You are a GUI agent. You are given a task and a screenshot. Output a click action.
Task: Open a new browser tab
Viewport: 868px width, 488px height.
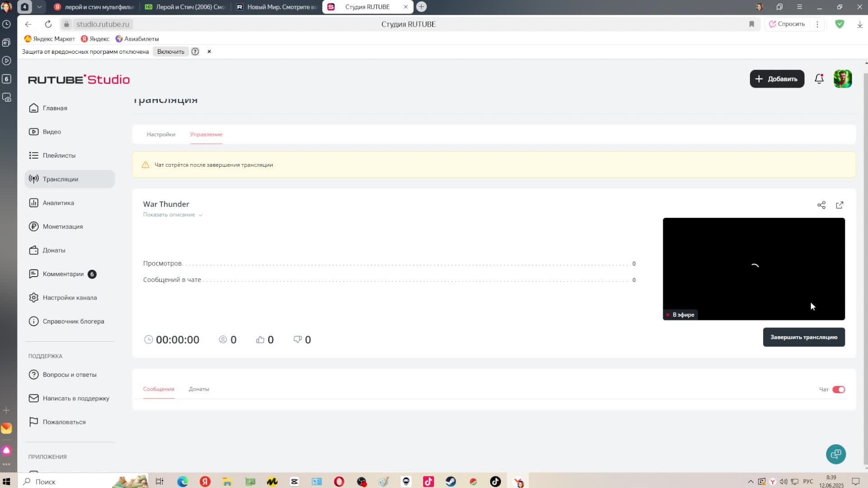pyautogui.click(x=421, y=7)
